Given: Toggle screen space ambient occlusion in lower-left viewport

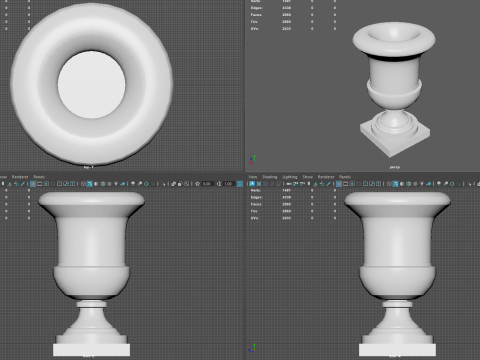Looking at the screenshot, I should (x=133, y=184).
